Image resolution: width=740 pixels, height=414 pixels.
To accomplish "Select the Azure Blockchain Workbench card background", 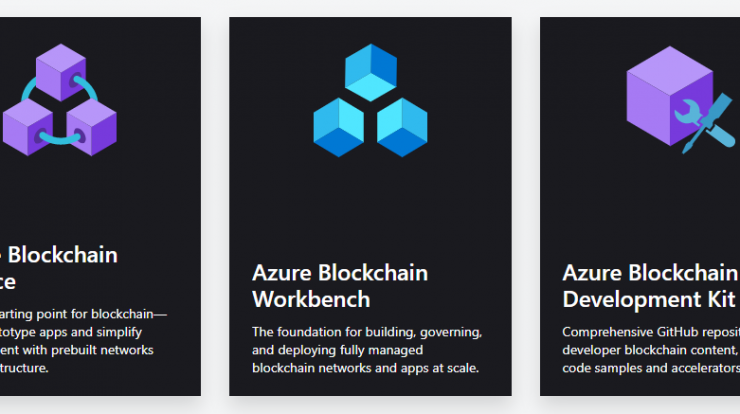I will click(370, 208).
